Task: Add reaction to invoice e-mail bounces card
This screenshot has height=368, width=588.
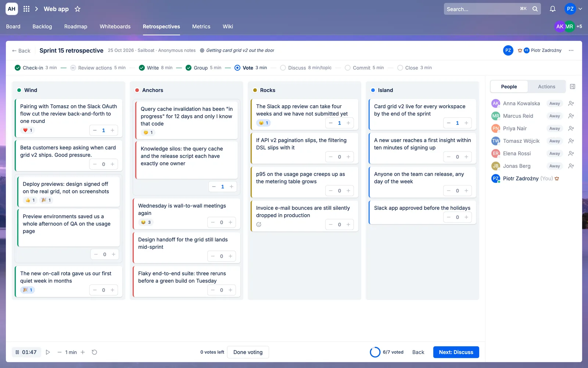Action: (x=259, y=224)
